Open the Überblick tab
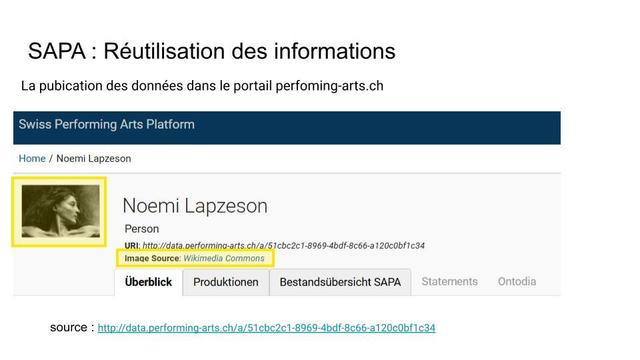The width and height of the screenshot is (640, 360). tap(148, 282)
